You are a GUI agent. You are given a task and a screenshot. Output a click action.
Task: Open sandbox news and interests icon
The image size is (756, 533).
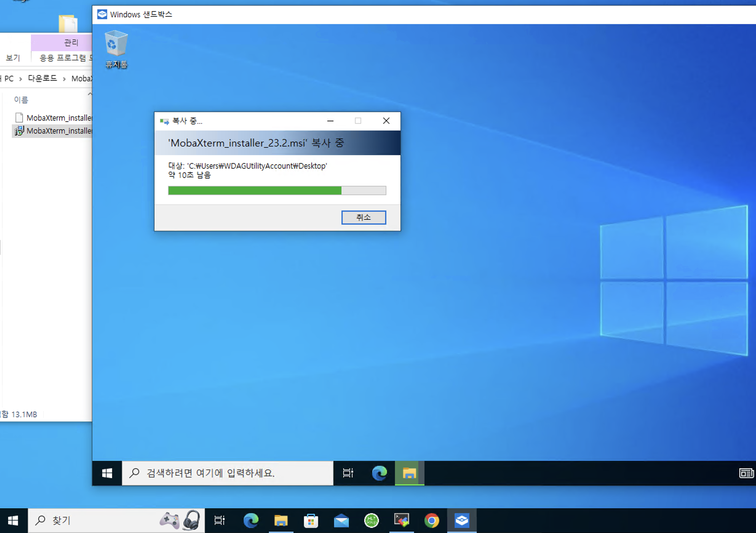746,473
